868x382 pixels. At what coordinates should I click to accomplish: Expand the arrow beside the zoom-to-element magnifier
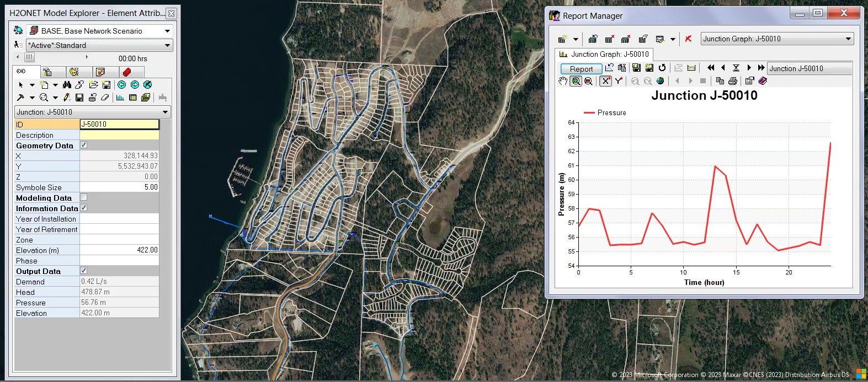tap(55, 98)
